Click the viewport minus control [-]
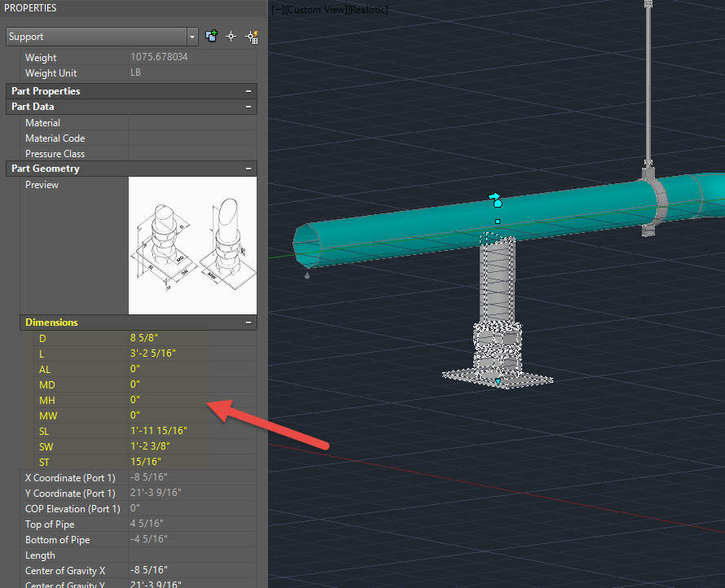This screenshot has height=588, width=725. [276, 10]
